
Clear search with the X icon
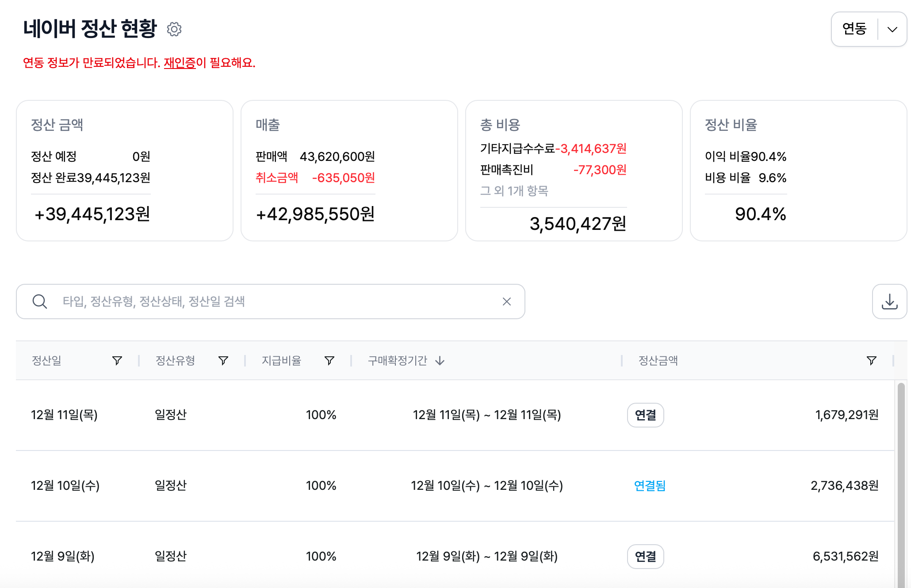(x=507, y=302)
